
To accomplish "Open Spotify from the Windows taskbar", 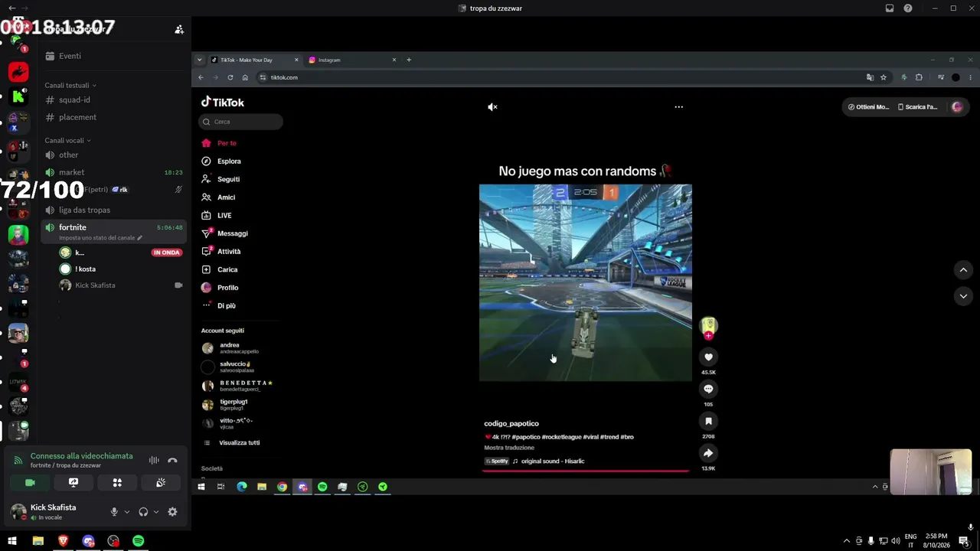I will click(x=139, y=541).
